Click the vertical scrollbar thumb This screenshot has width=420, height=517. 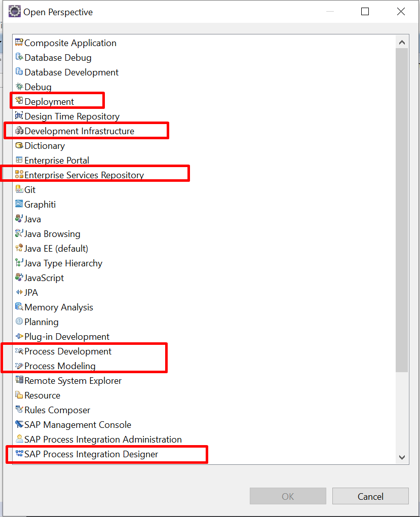click(402, 210)
